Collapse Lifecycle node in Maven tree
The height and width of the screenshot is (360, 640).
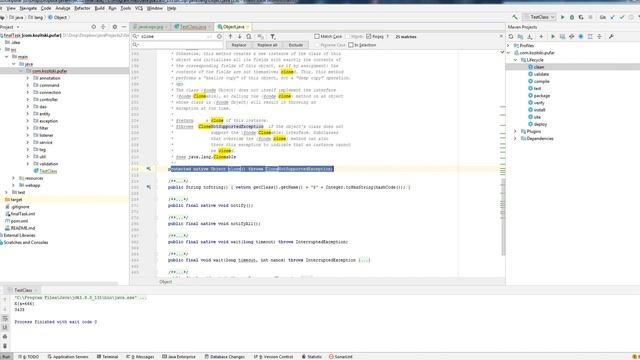[x=516, y=60]
